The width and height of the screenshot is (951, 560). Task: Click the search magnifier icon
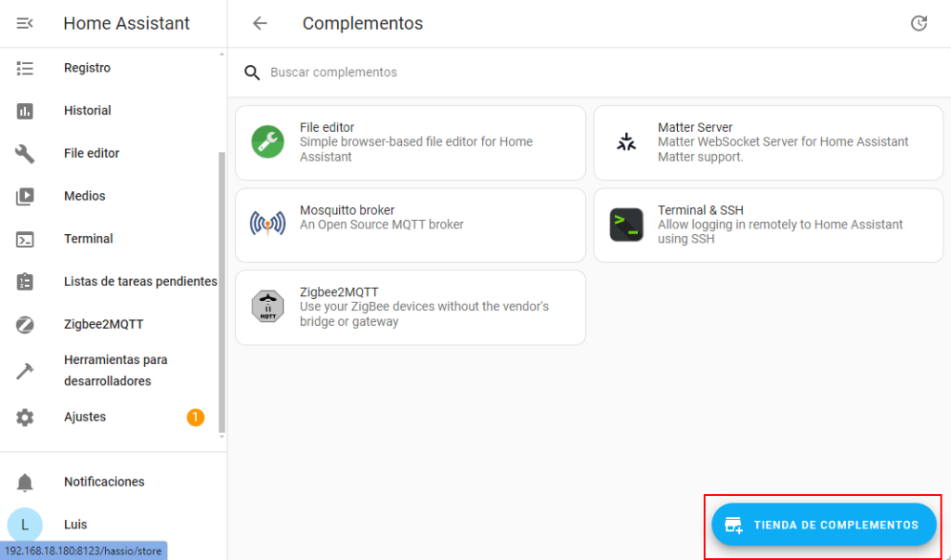point(252,72)
